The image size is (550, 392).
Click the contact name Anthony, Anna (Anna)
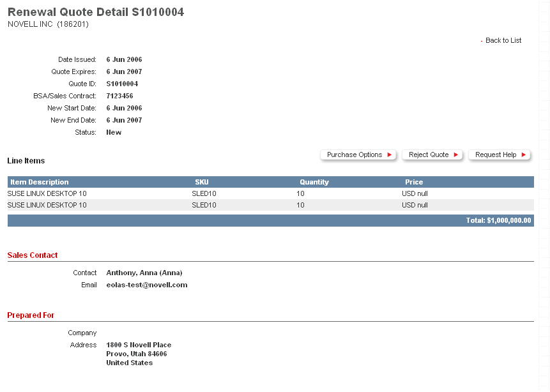point(144,273)
